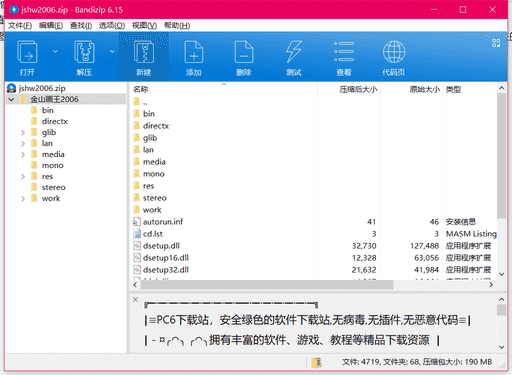
Task: Select cd.lst file
Action: [x=153, y=234]
